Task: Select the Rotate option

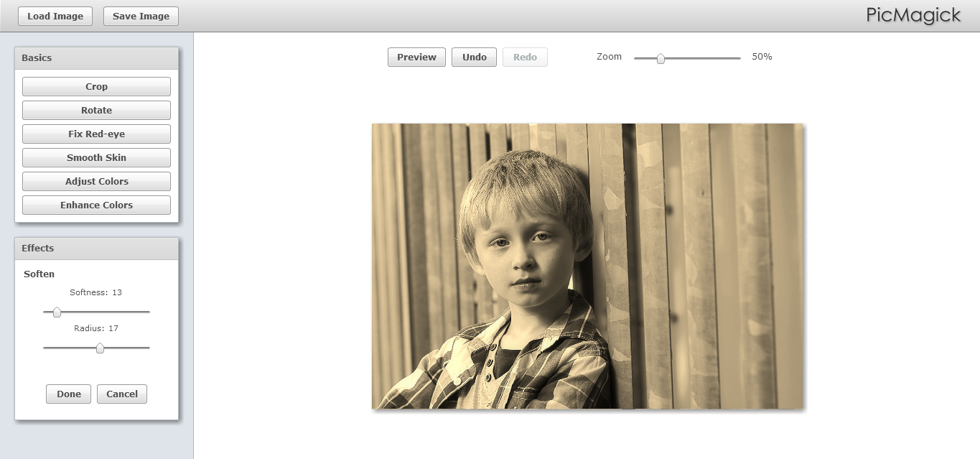Action: pyautogui.click(x=96, y=110)
